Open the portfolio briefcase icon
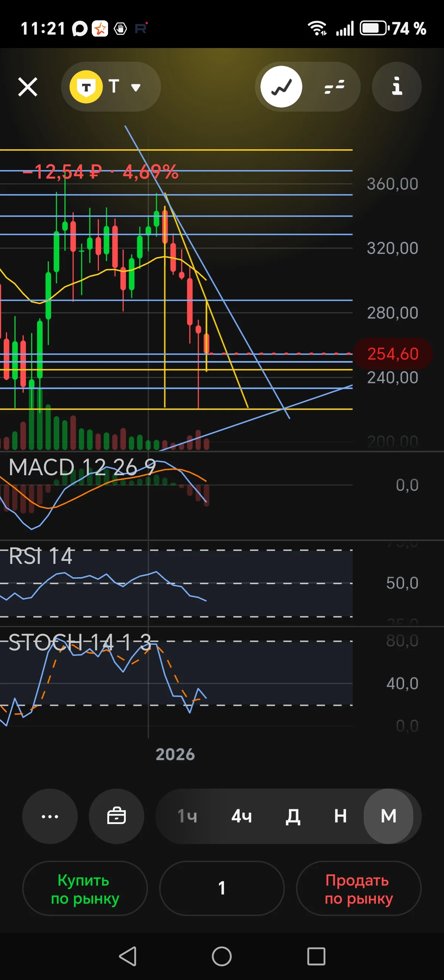Screen dimensions: 444x980 (x=117, y=816)
